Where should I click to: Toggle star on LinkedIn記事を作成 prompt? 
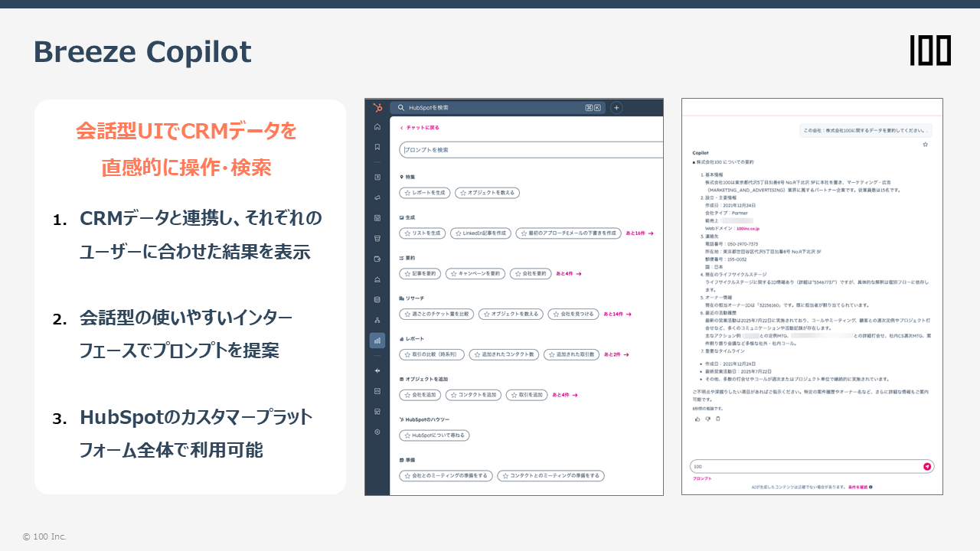click(459, 233)
